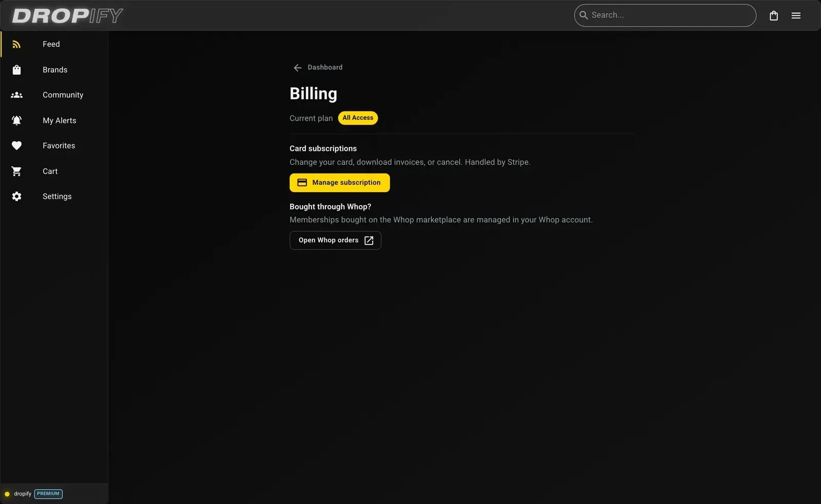Click the Brands shopping bag icon
Image resolution: width=821 pixels, height=504 pixels.
pos(16,70)
